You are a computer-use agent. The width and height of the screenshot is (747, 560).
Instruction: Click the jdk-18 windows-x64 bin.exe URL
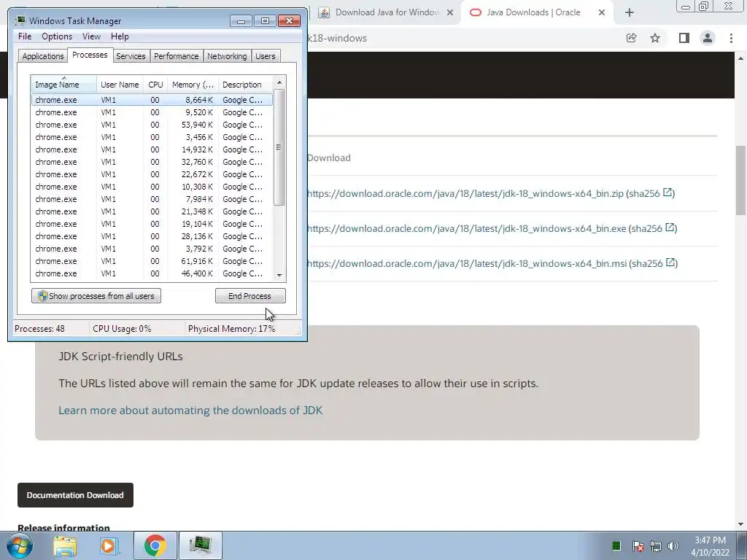tap(466, 228)
